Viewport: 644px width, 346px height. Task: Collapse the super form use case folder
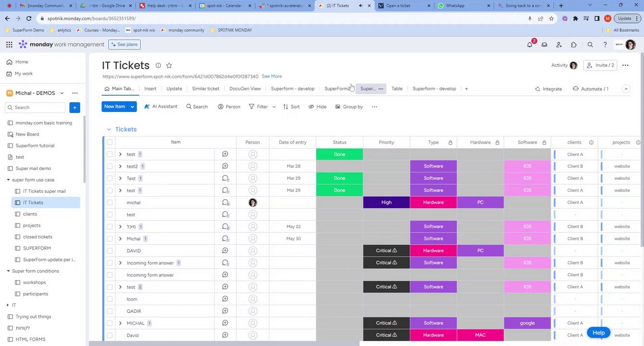coord(8,180)
